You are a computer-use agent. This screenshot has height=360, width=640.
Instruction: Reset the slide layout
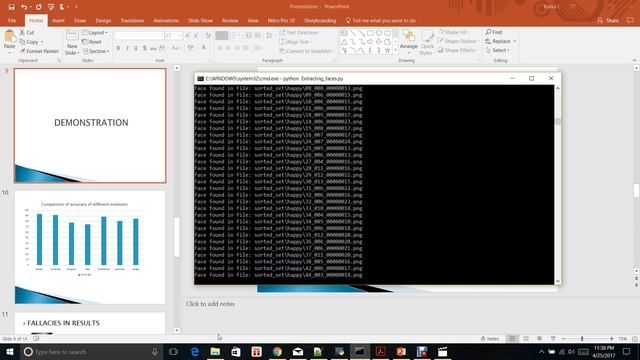click(x=92, y=42)
